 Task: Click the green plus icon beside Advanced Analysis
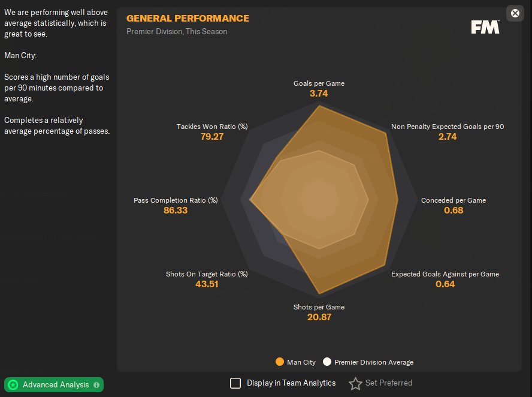point(13,385)
